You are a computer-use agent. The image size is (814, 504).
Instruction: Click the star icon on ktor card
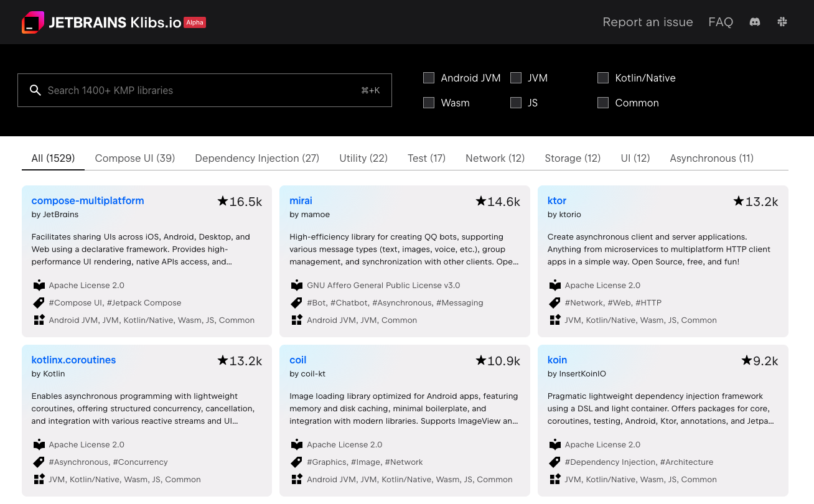click(739, 201)
